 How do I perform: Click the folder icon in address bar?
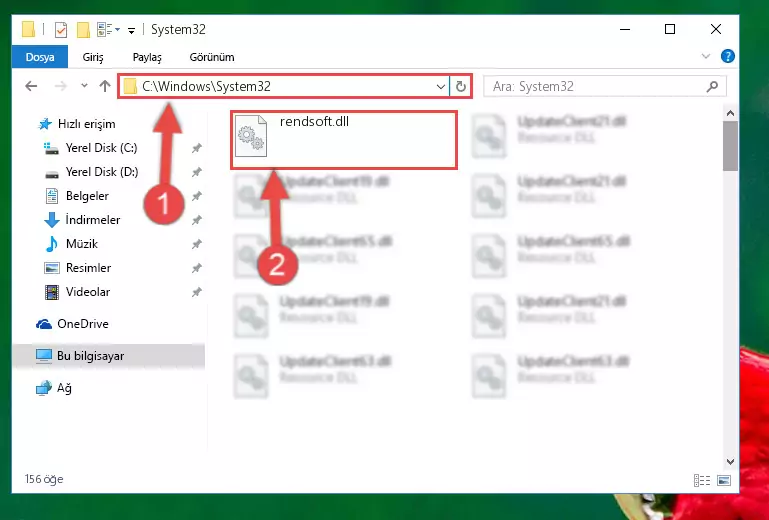click(130, 87)
